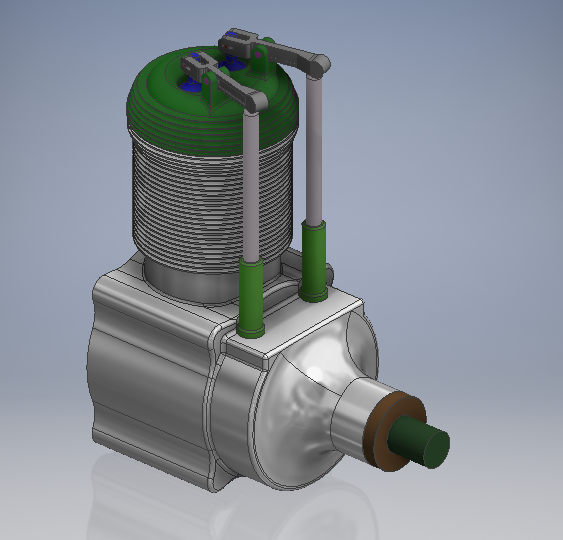Select the front dark rocker arm

230,84
